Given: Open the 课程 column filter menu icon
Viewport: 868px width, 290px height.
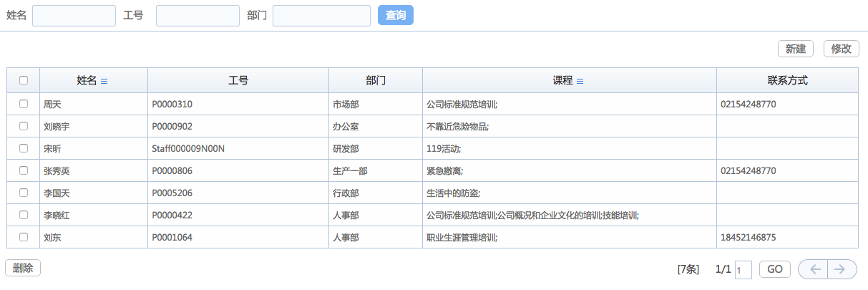Looking at the screenshot, I should (x=580, y=82).
